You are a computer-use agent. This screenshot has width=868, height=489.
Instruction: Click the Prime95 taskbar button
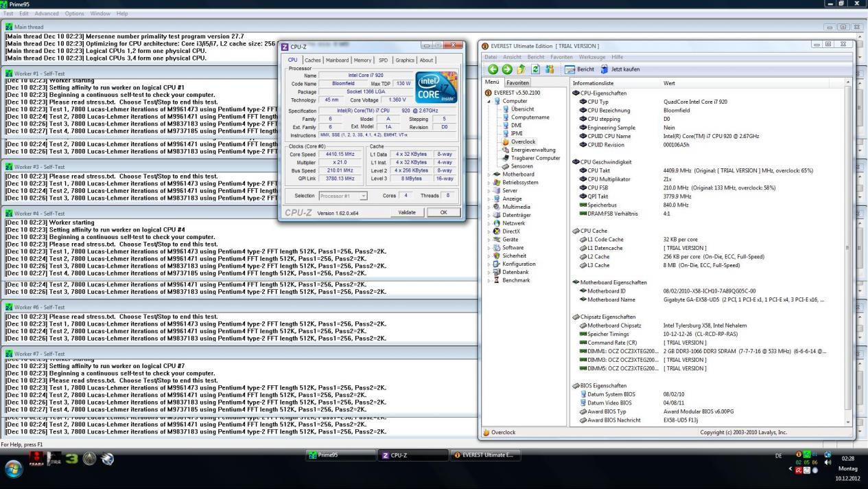pos(340,455)
